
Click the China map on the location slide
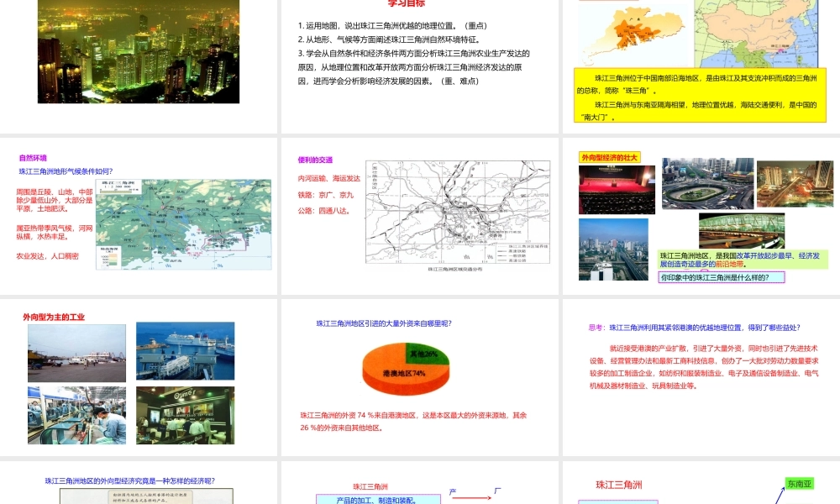[x=756, y=34]
